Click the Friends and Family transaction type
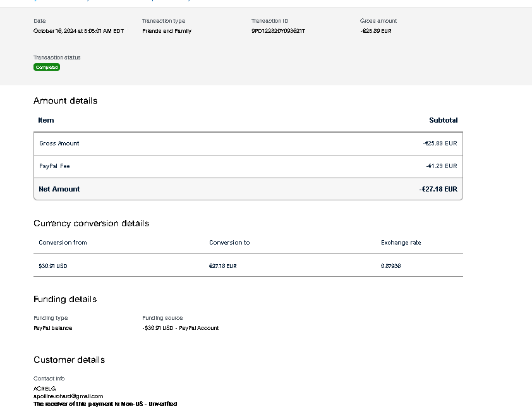The width and height of the screenshot is (532, 407). 167,31
